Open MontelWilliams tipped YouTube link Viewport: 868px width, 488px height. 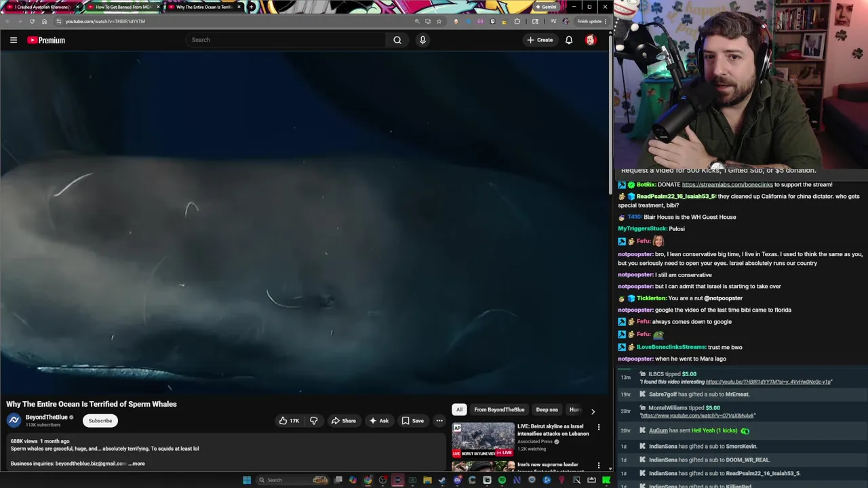coord(697,415)
